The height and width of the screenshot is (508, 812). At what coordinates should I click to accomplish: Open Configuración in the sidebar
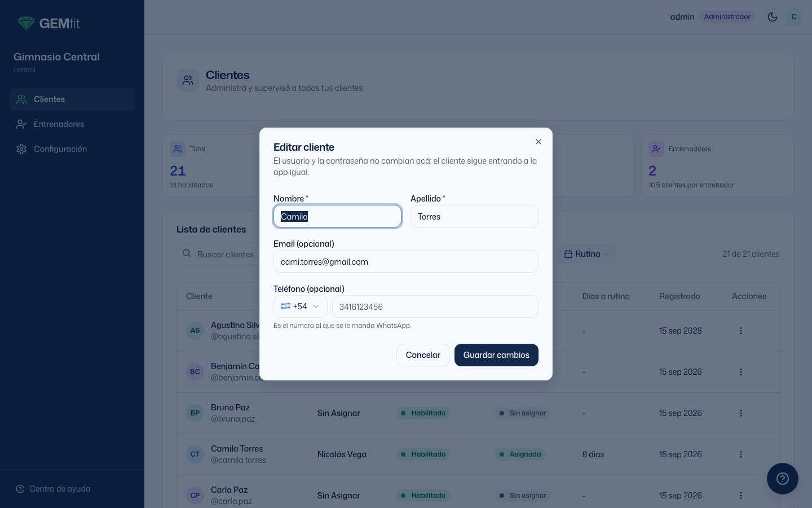coord(72,149)
